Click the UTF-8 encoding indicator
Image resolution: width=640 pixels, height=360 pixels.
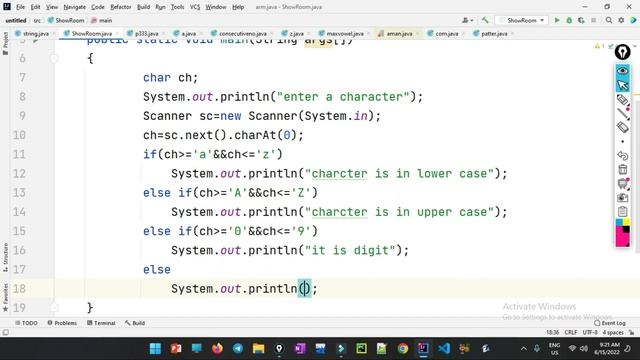click(590, 332)
